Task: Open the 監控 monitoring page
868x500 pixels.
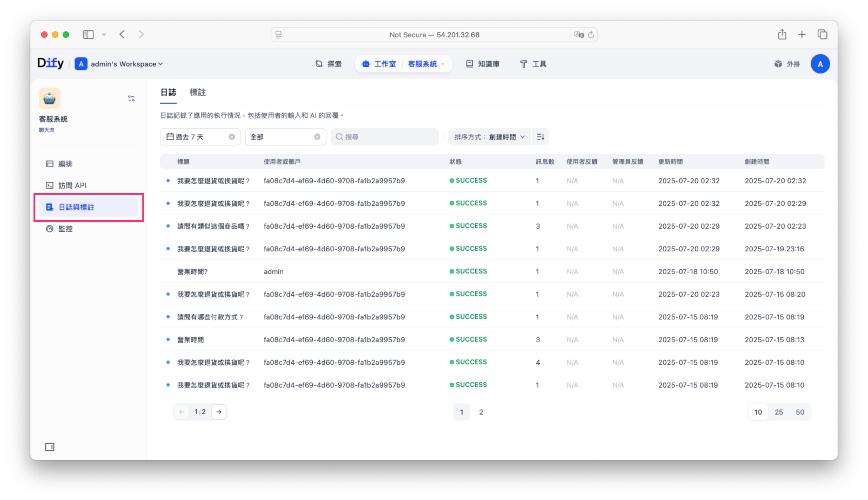Action: 65,229
